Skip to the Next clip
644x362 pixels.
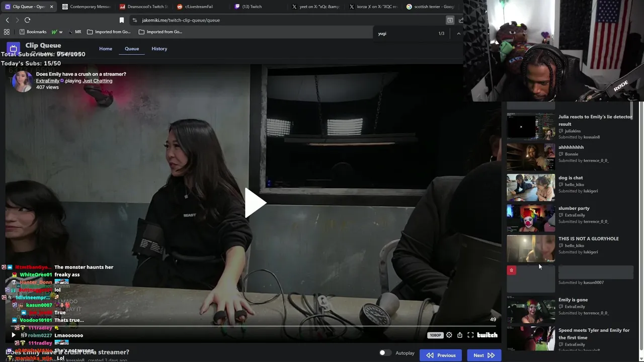[x=484, y=355]
